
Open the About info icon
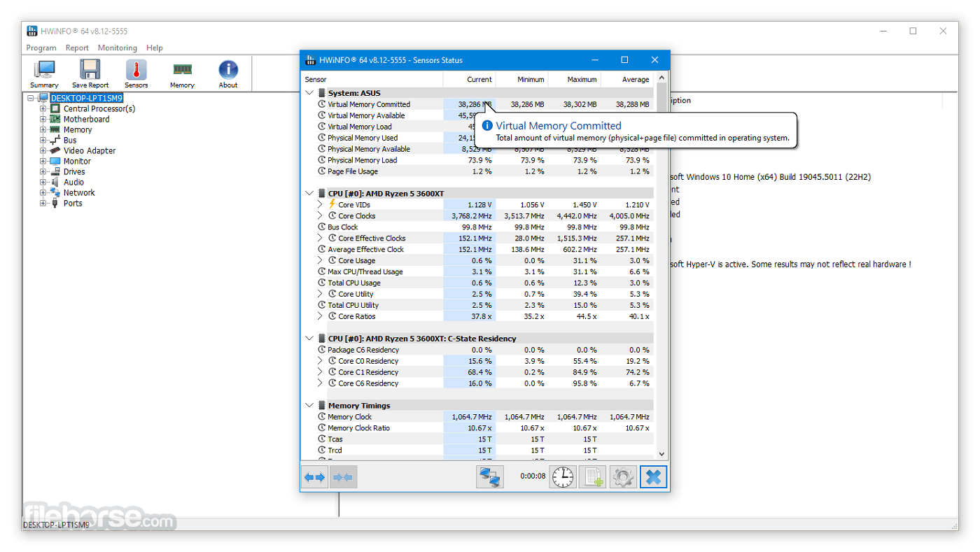[228, 70]
